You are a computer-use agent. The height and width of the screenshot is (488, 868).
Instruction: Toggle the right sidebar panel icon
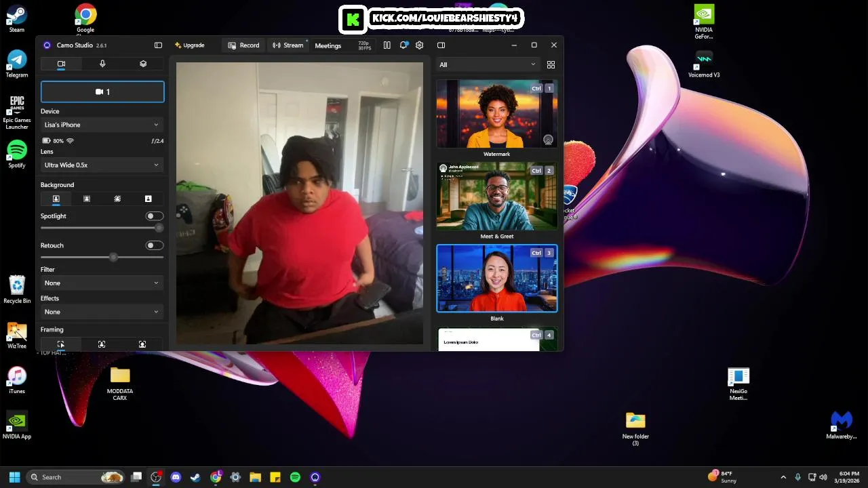(x=441, y=45)
